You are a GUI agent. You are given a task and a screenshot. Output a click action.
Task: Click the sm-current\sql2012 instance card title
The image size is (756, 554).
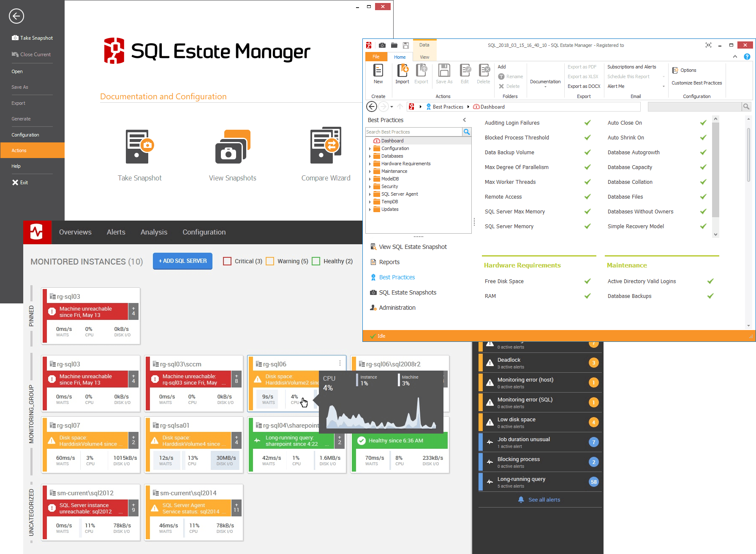[x=85, y=493]
